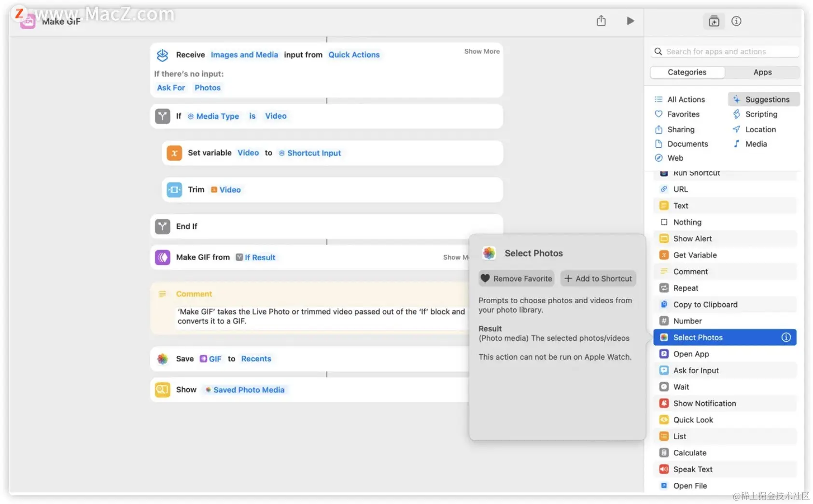Screen dimensions: 813x504
Task: Expand Show More on Receive action
Action: click(482, 51)
